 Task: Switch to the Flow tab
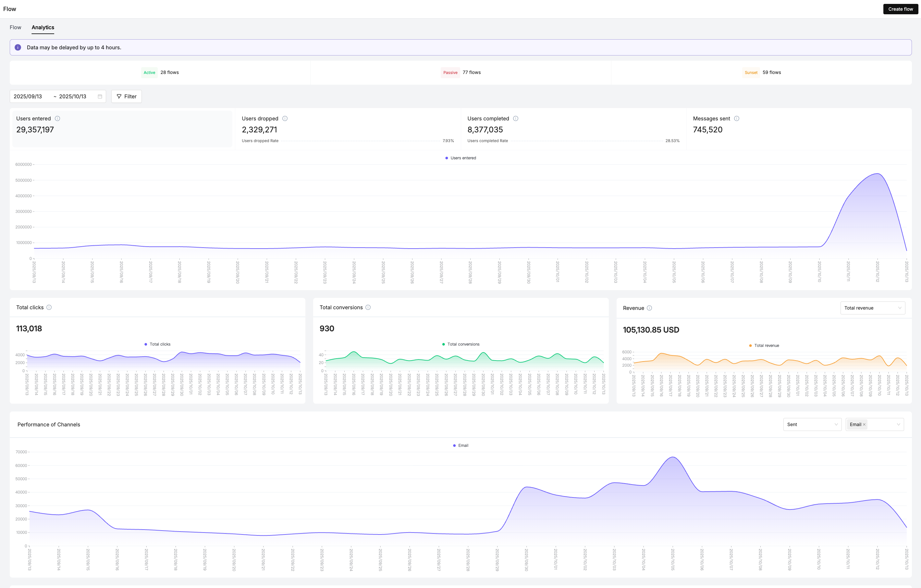click(15, 27)
